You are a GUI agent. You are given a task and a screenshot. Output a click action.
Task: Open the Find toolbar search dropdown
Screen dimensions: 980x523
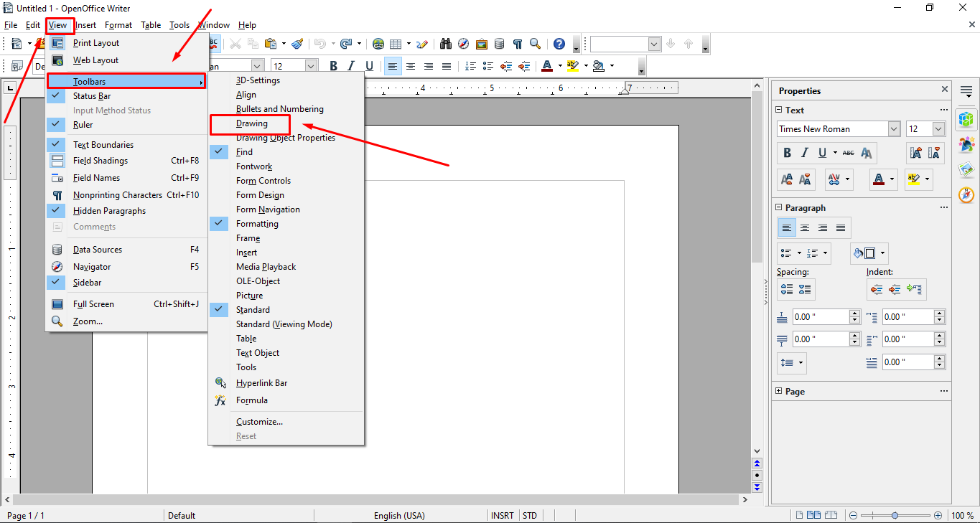[x=654, y=44]
